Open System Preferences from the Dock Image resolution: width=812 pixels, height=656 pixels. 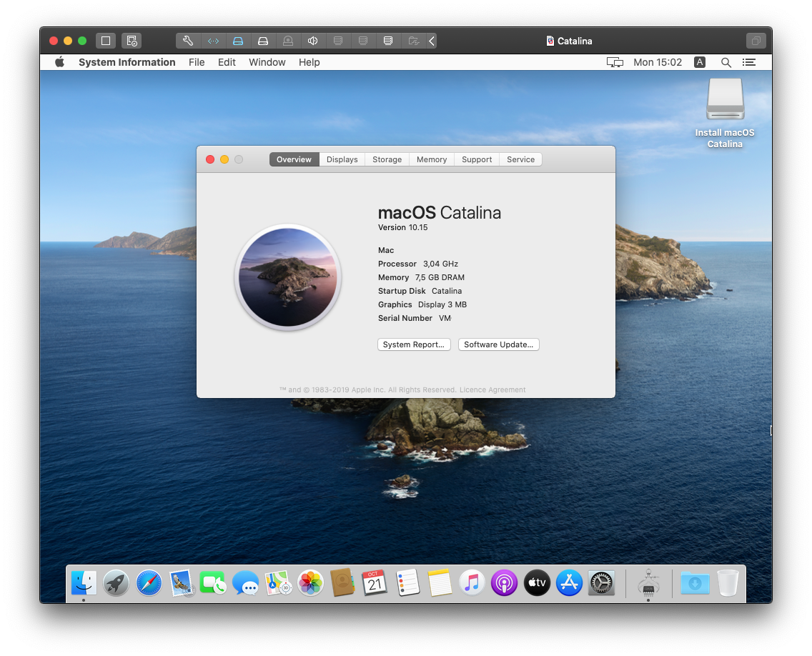[602, 583]
